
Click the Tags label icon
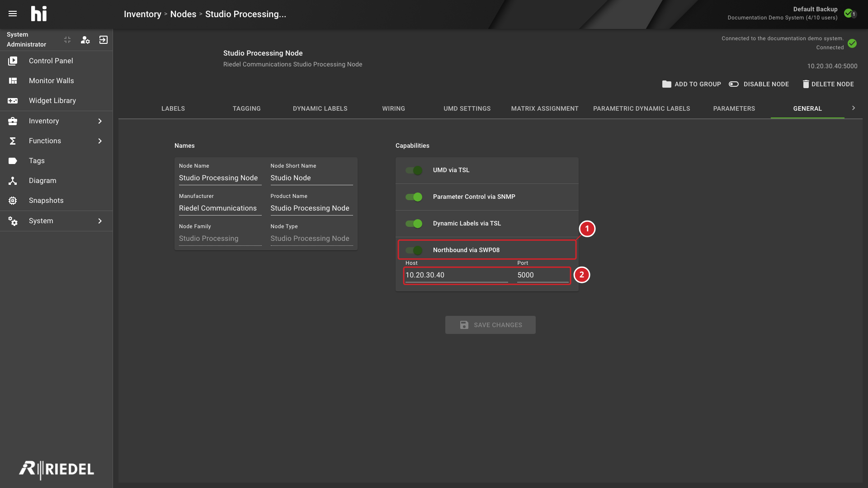13,160
